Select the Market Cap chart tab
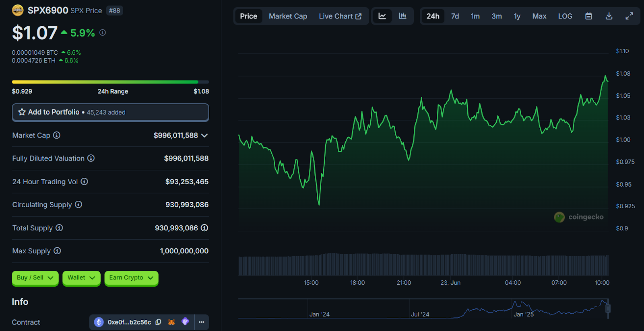The image size is (644, 331). coord(288,16)
